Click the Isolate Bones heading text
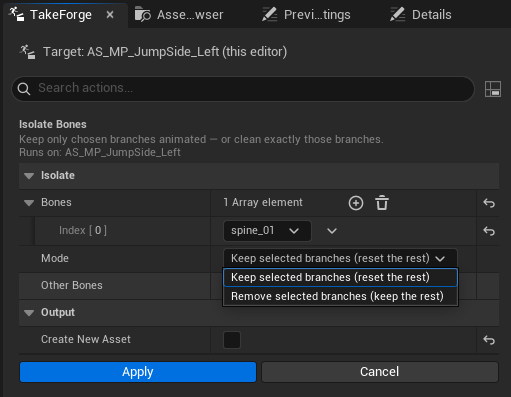The width and height of the screenshot is (511, 397). click(53, 124)
